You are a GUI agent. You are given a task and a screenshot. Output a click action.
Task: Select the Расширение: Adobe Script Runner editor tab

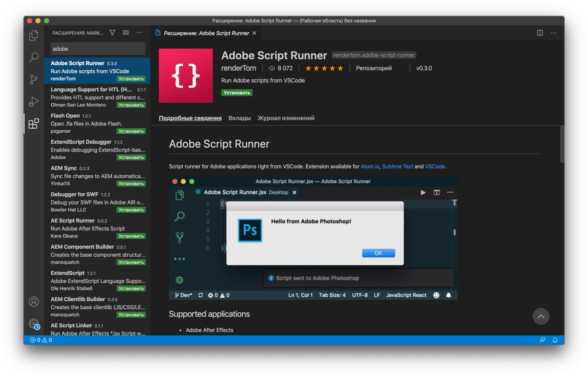pos(206,33)
